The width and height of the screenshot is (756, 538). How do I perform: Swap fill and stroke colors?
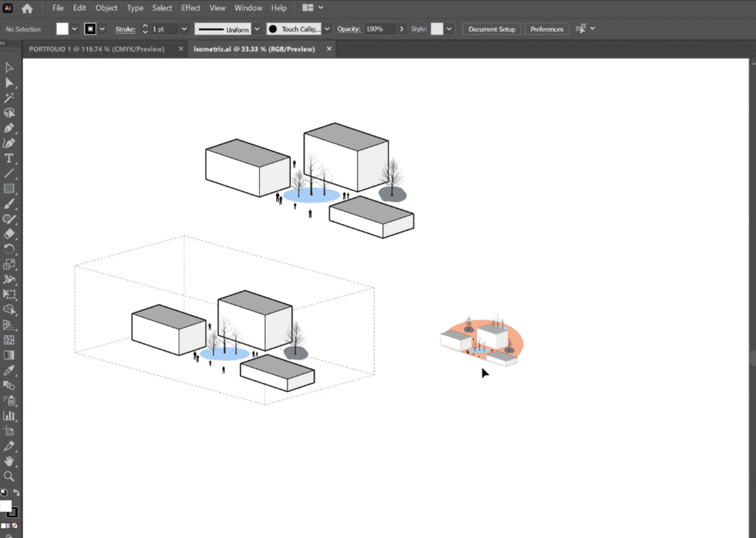pyautogui.click(x=16, y=492)
